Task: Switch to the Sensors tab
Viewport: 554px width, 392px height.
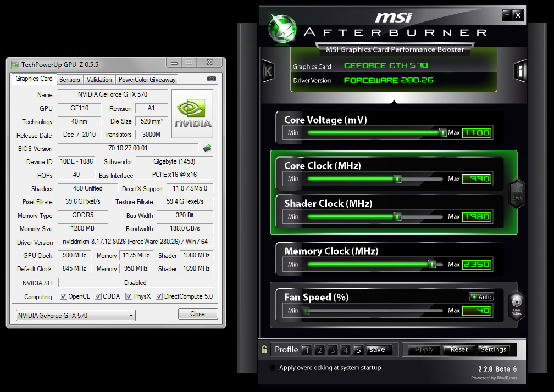Action: (x=70, y=80)
